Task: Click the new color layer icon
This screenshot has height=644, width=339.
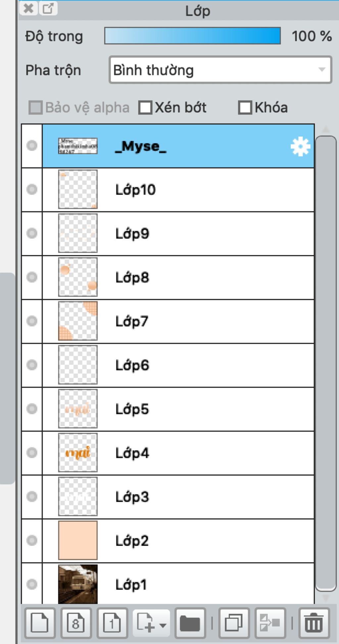Action: [40, 623]
